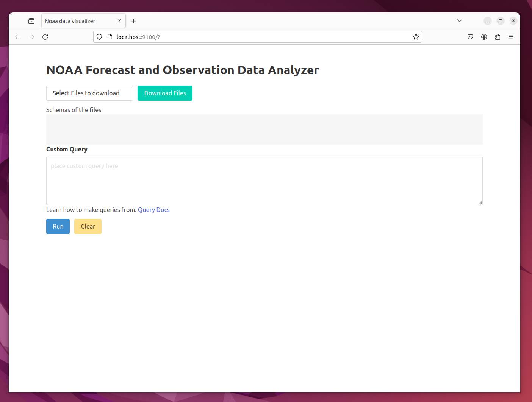Open the tracking protection shield icon
The height and width of the screenshot is (402, 532).
pyautogui.click(x=99, y=37)
